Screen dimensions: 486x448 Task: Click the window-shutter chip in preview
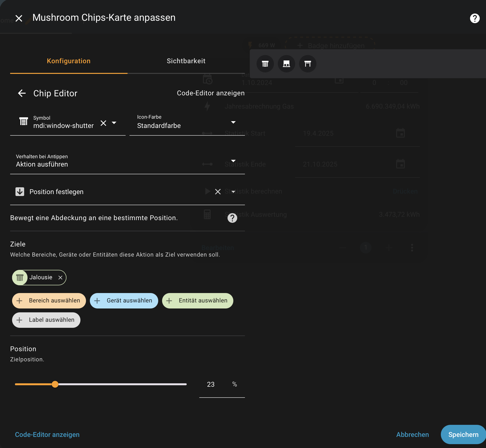[x=265, y=64]
